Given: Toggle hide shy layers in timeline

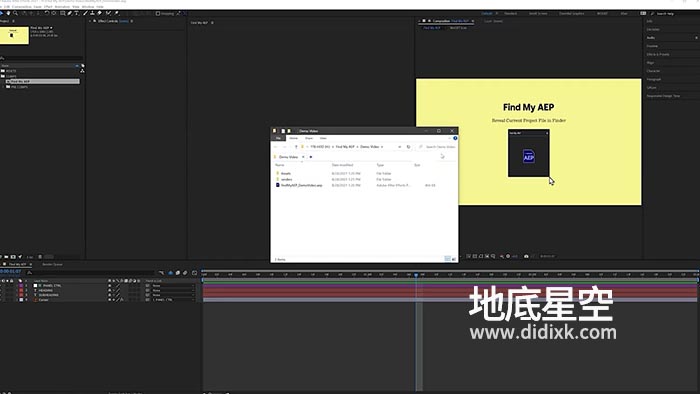Looking at the screenshot, I should coord(171,273).
